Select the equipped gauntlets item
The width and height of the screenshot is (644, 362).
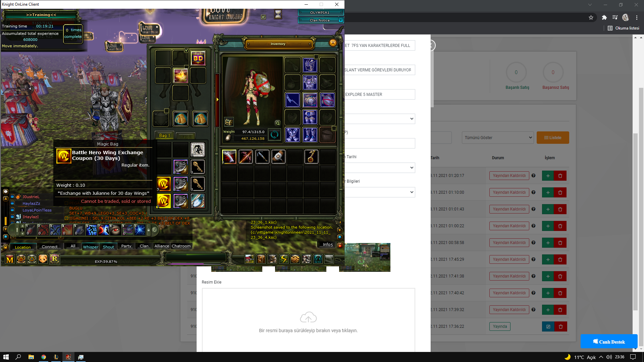pos(292,135)
